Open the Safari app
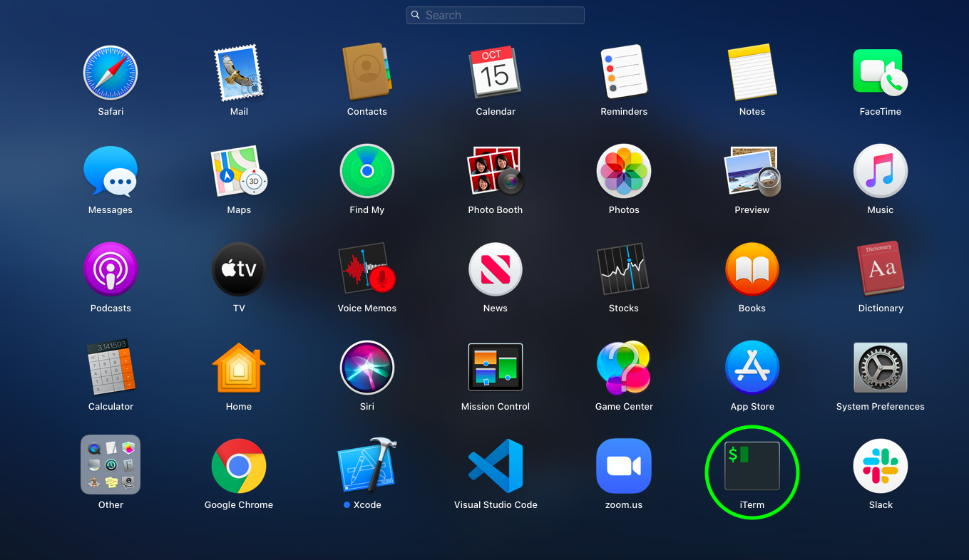Image resolution: width=969 pixels, height=560 pixels. click(x=111, y=73)
